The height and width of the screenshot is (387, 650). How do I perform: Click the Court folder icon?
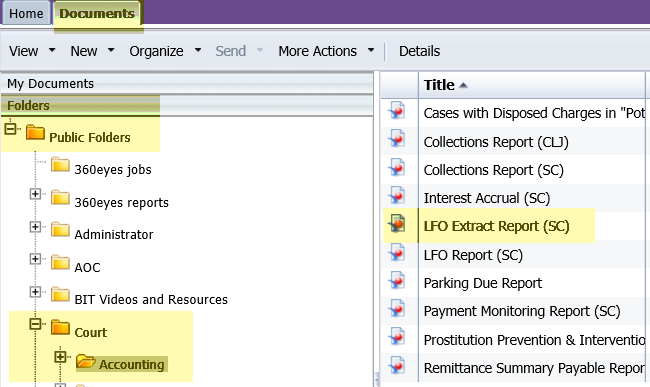coord(61,327)
